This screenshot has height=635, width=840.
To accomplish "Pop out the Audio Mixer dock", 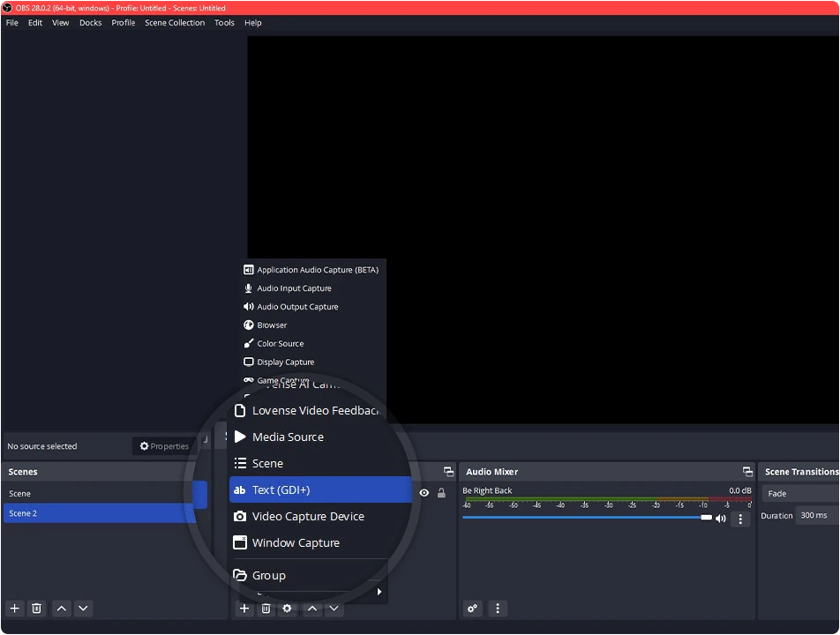I will (x=747, y=472).
